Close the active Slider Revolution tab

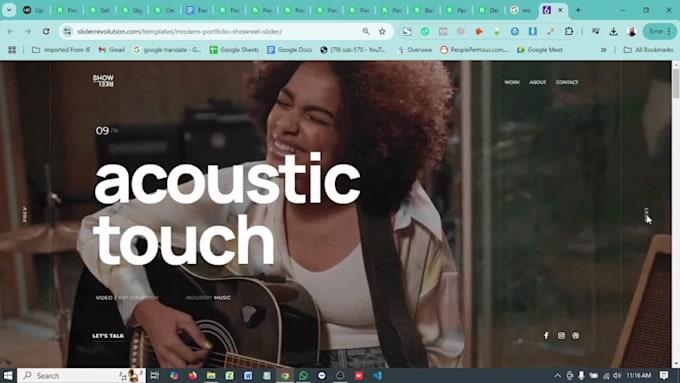click(x=560, y=10)
